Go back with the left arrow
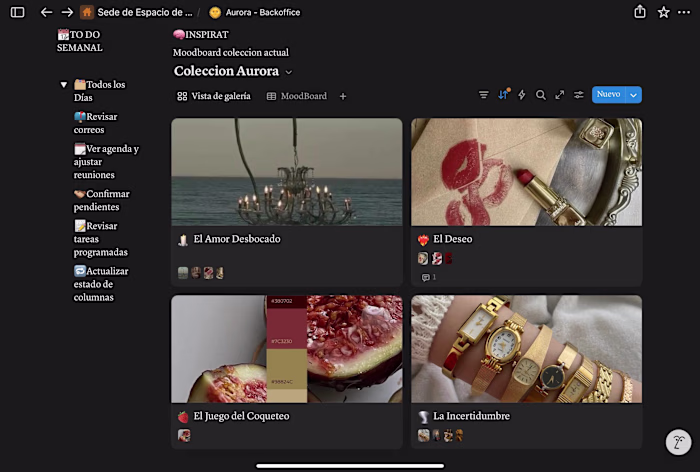 tap(46, 12)
